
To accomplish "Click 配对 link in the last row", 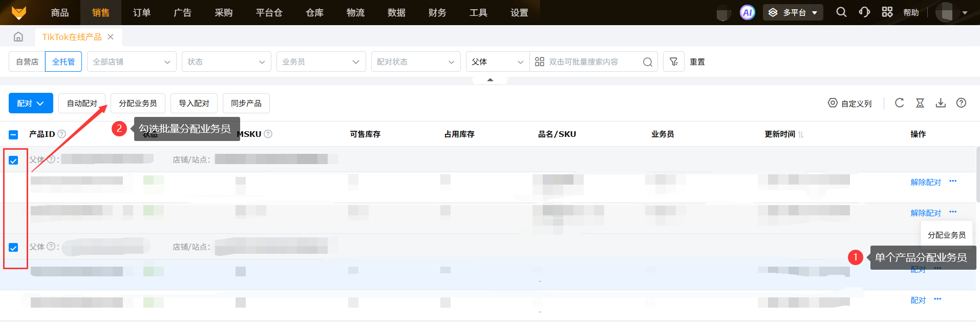I will pos(918,300).
